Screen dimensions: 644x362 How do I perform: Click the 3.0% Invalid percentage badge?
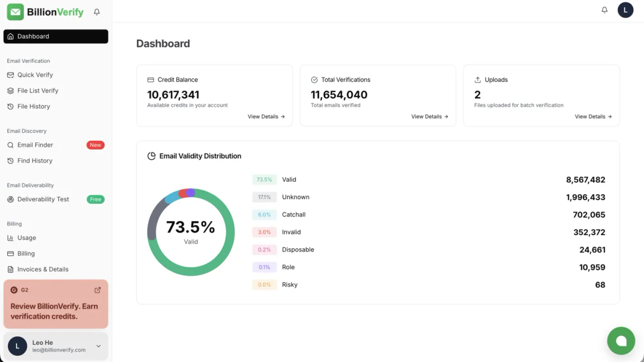tap(265, 232)
